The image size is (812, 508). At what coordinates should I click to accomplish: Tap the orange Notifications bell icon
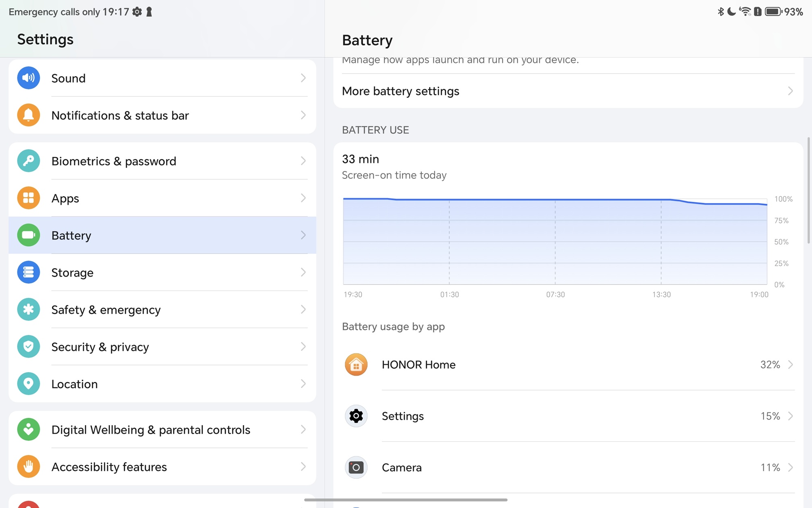(28, 115)
